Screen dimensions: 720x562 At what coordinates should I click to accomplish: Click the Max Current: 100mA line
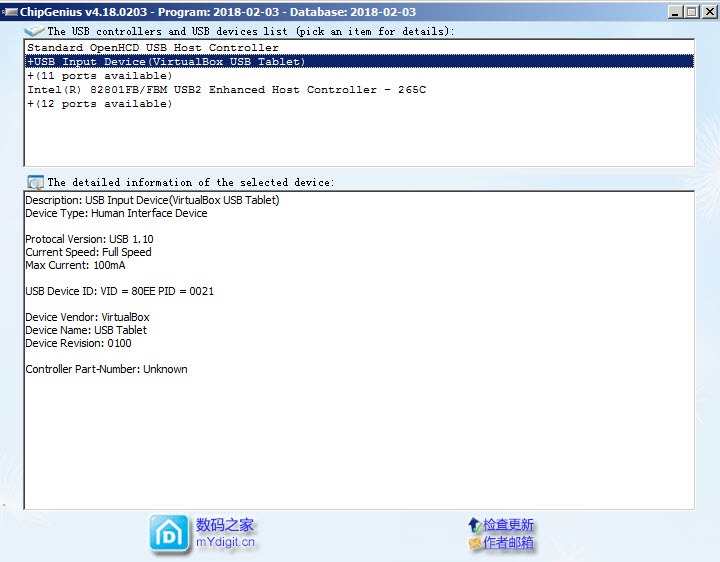pos(75,265)
